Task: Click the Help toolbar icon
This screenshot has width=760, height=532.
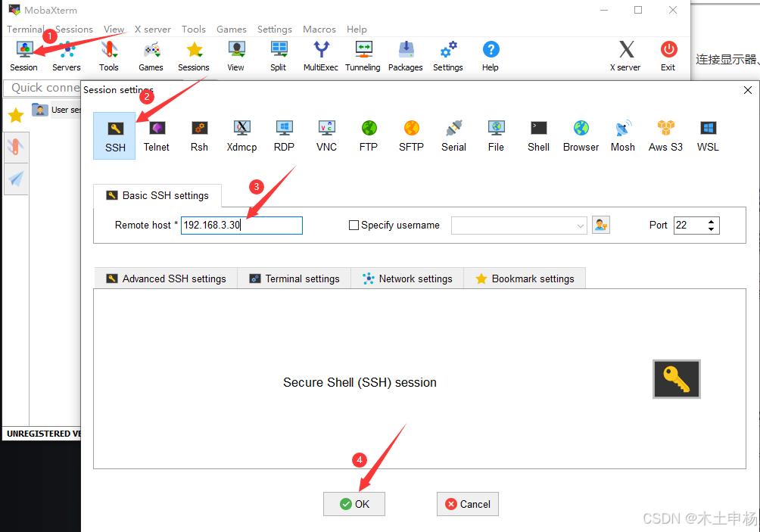Action: (x=490, y=56)
